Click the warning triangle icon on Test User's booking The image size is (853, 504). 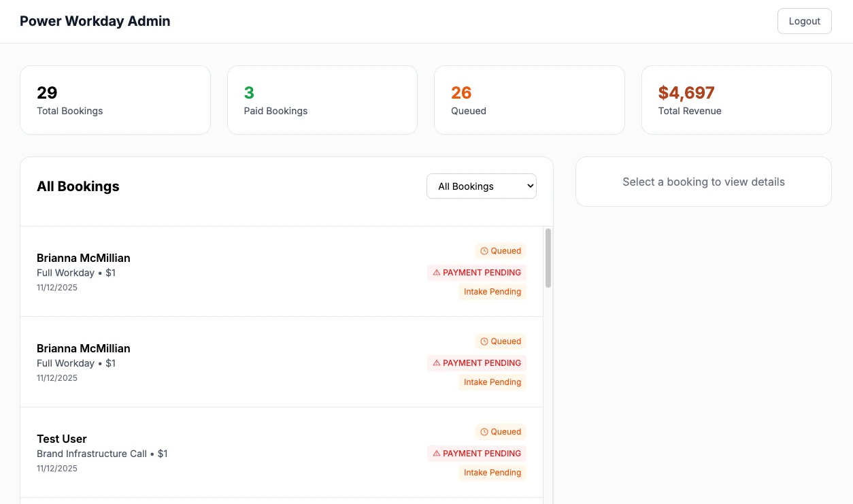437,454
